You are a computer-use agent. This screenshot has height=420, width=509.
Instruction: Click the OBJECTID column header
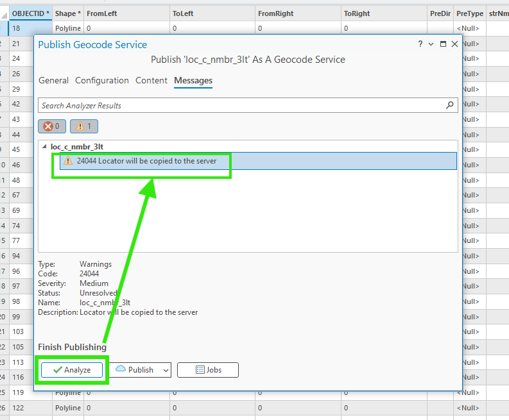(30, 13)
